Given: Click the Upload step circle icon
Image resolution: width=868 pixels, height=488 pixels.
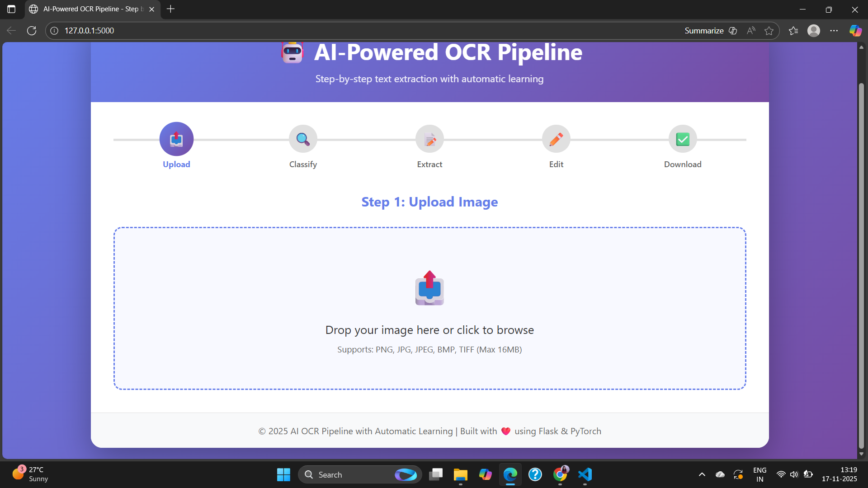Looking at the screenshot, I should click(x=176, y=139).
